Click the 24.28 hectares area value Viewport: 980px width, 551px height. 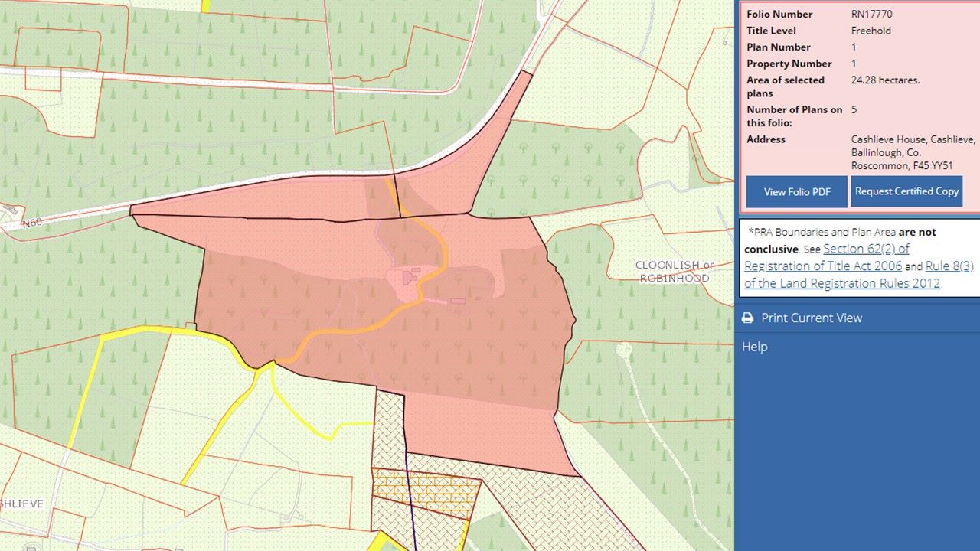click(x=885, y=80)
